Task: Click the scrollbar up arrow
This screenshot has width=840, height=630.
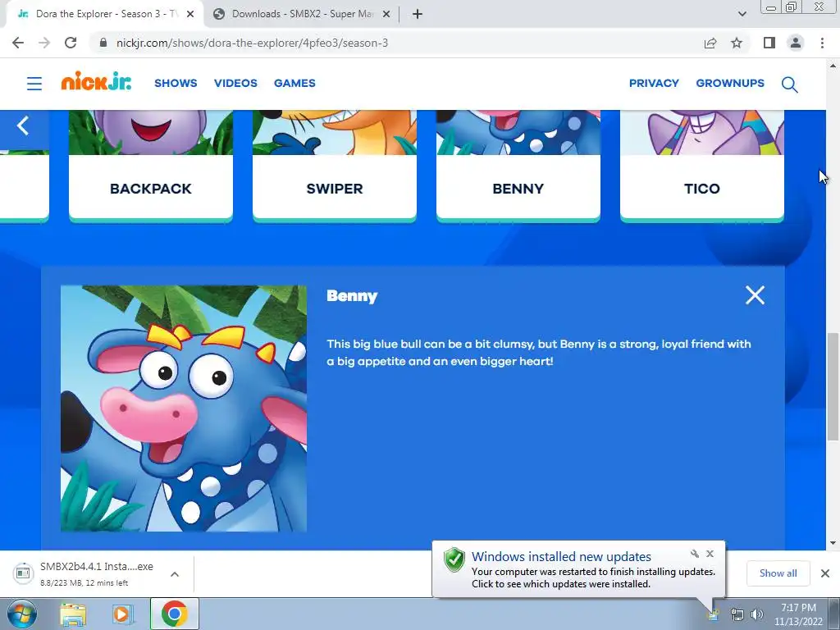Action: [x=833, y=66]
